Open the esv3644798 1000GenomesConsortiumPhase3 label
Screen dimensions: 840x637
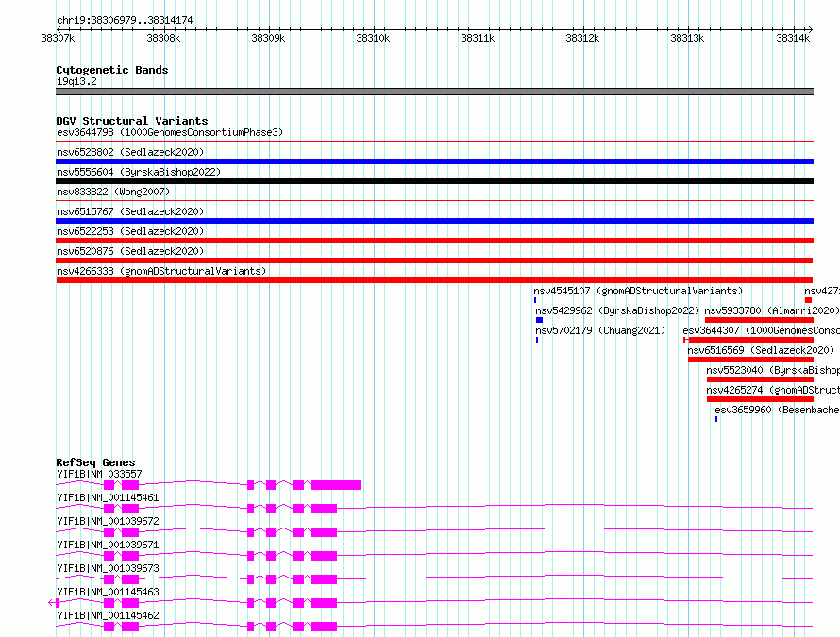[x=169, y=132]
